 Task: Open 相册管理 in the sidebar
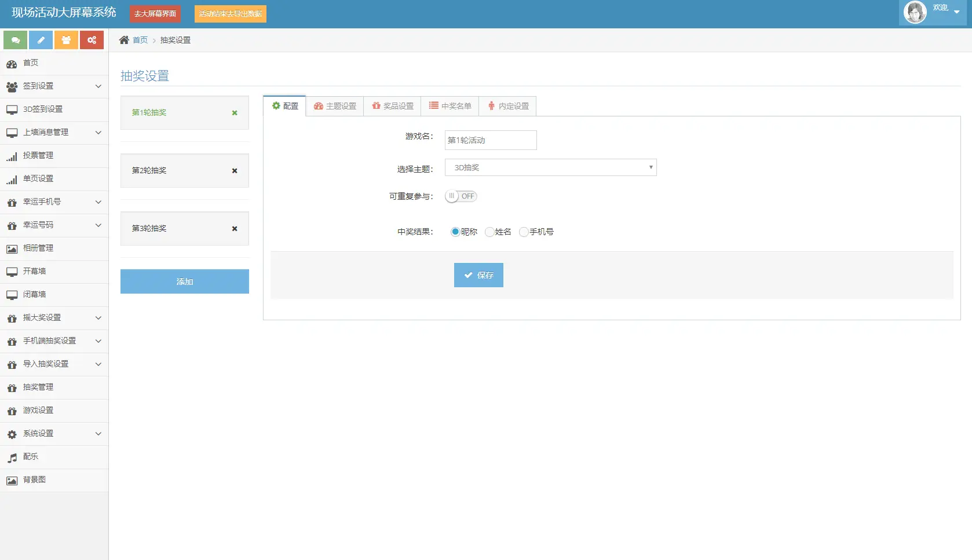(x=38, y=248)
